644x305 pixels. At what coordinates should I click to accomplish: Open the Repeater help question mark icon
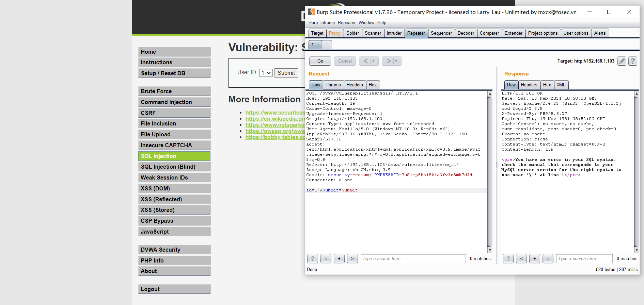(x=632, y=61)
